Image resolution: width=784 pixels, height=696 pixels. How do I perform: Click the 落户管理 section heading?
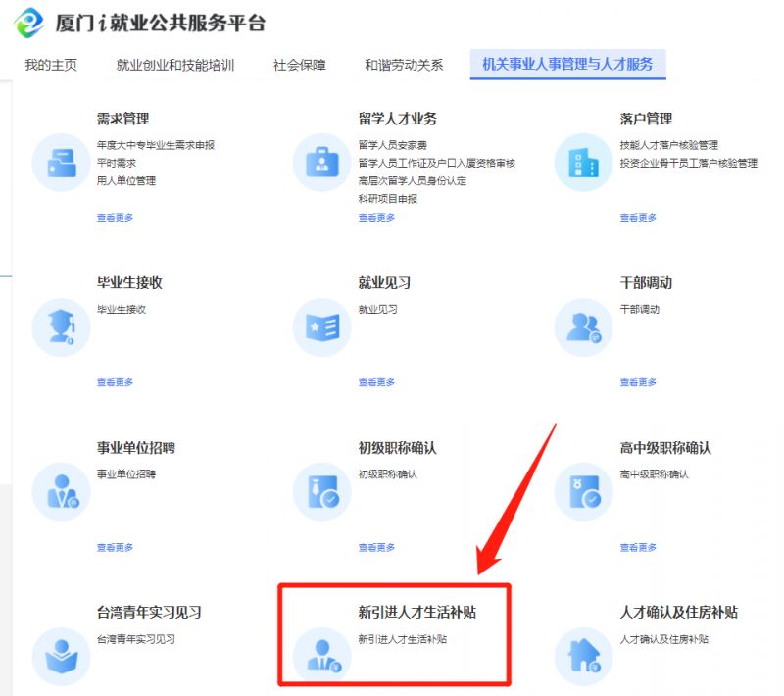click(646, 119)
